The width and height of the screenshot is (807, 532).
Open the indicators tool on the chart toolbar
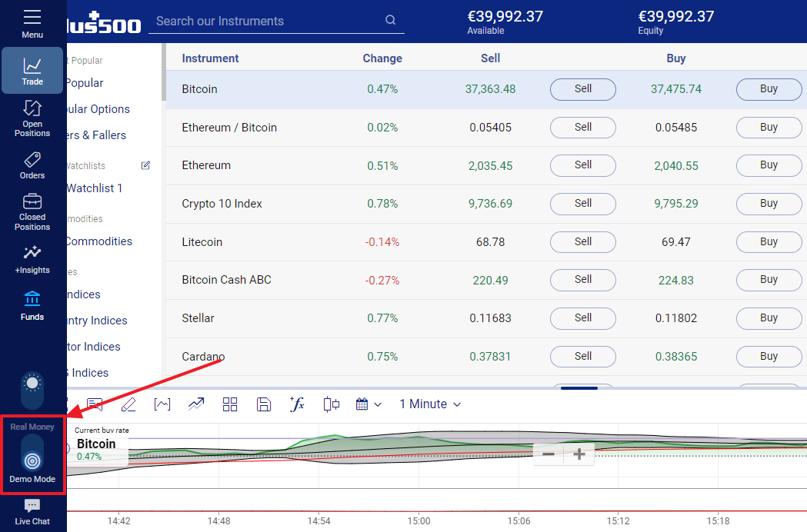pyautogui.click(x=162, y=404)
